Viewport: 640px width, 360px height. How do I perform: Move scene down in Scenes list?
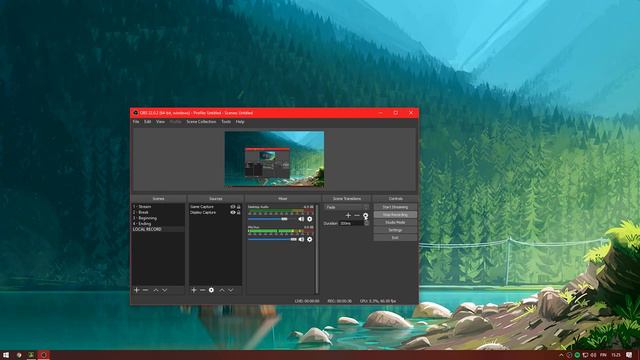click(164, 290)
